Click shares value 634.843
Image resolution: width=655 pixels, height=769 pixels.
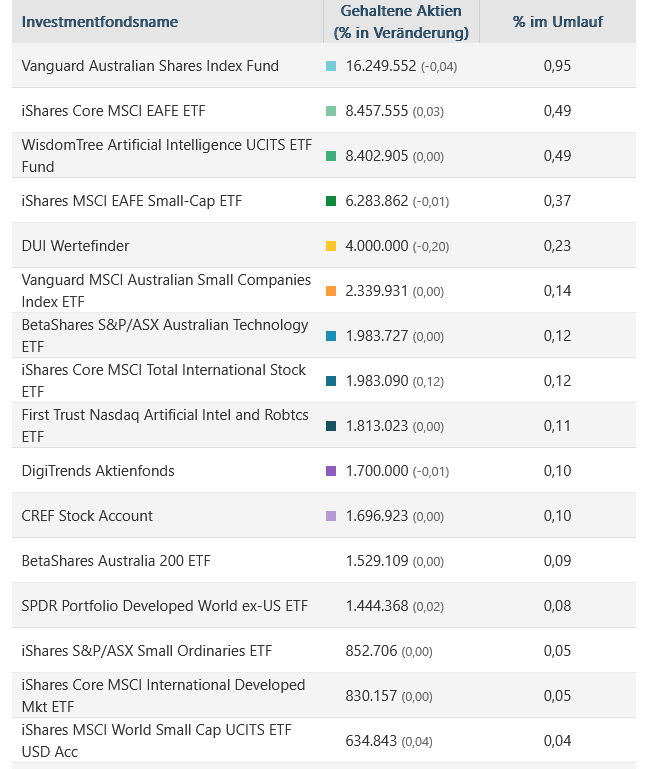(x=371, y=741)
